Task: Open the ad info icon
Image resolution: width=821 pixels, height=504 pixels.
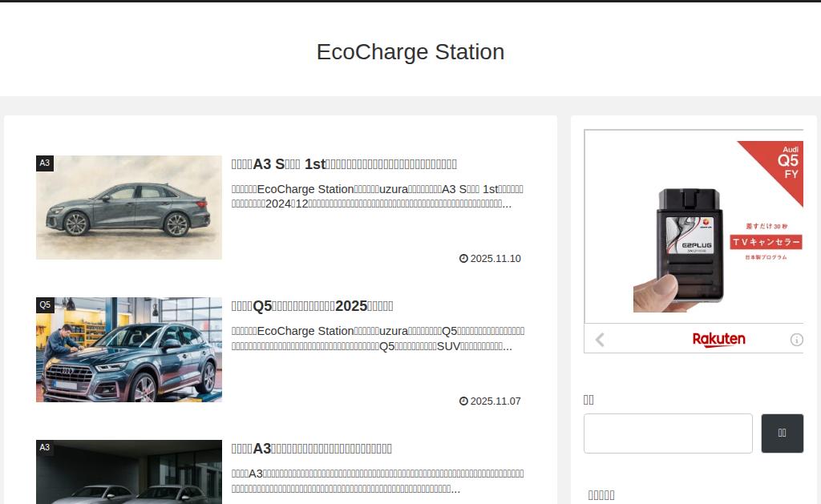Action: pyautogui.click(x=796, y=340)
